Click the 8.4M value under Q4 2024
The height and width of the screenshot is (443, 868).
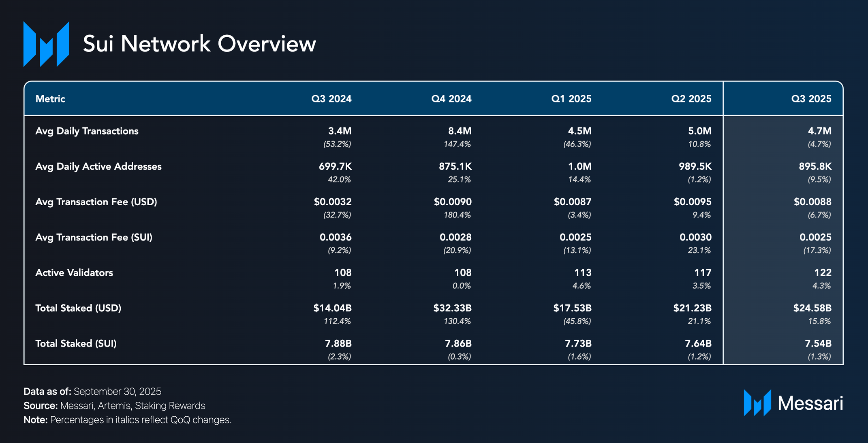[460, 131]
